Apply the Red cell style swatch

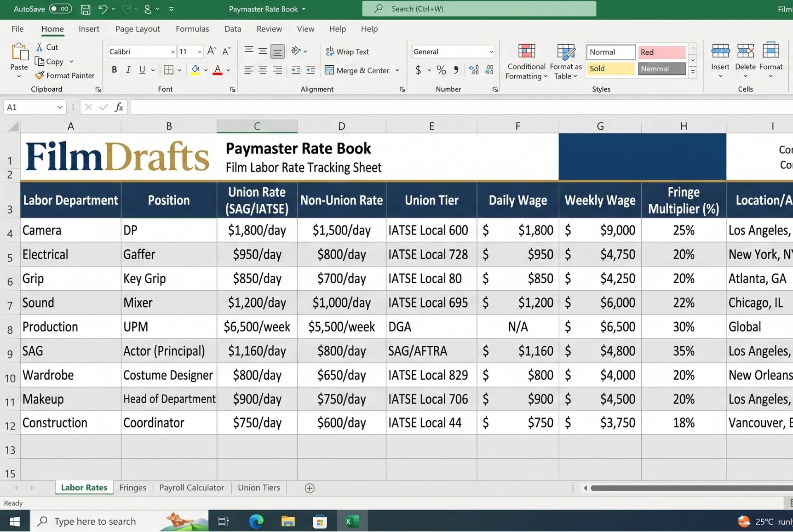[x=661, y=52]
